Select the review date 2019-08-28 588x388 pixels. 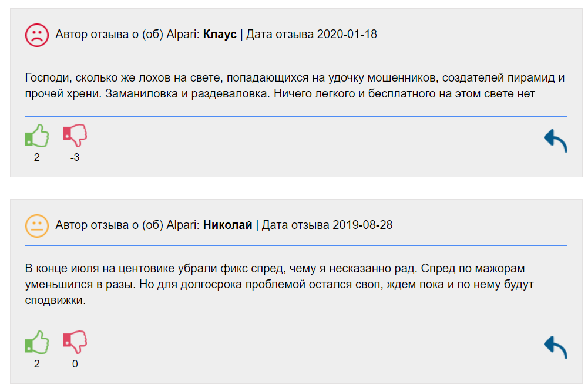click(362, 224)
